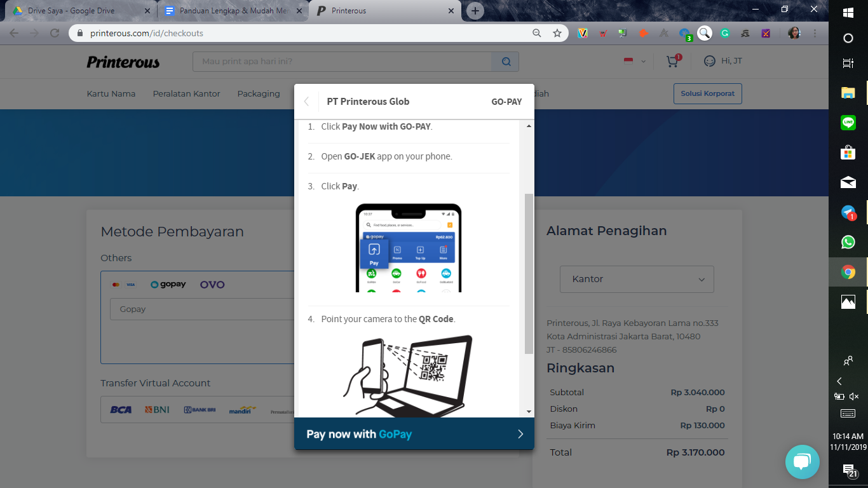Click the white magnifier extension icon
This screenshot has width=868, height=488.
coord(705,33)
